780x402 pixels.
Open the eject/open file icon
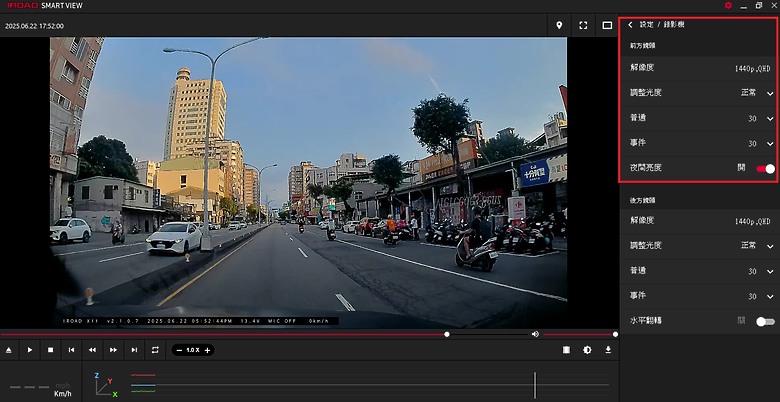tap(8, 350)
